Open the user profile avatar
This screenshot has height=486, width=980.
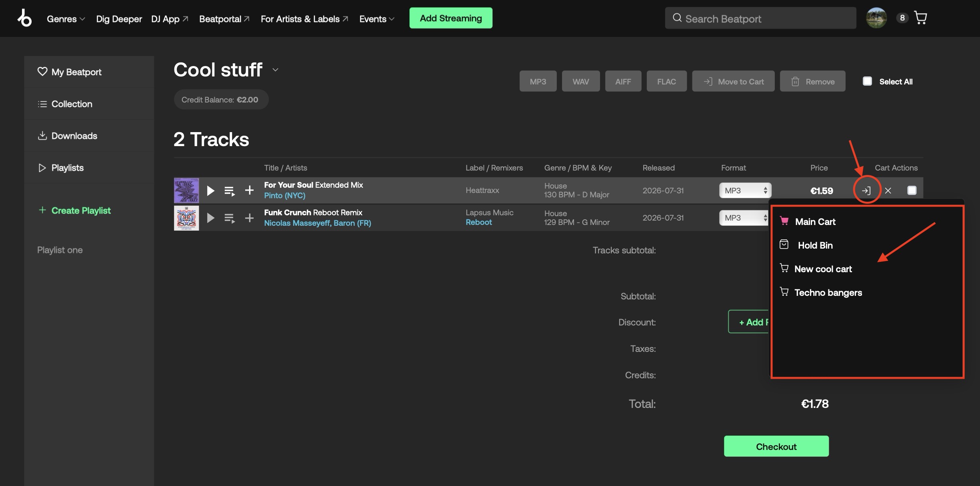[876, 18]
